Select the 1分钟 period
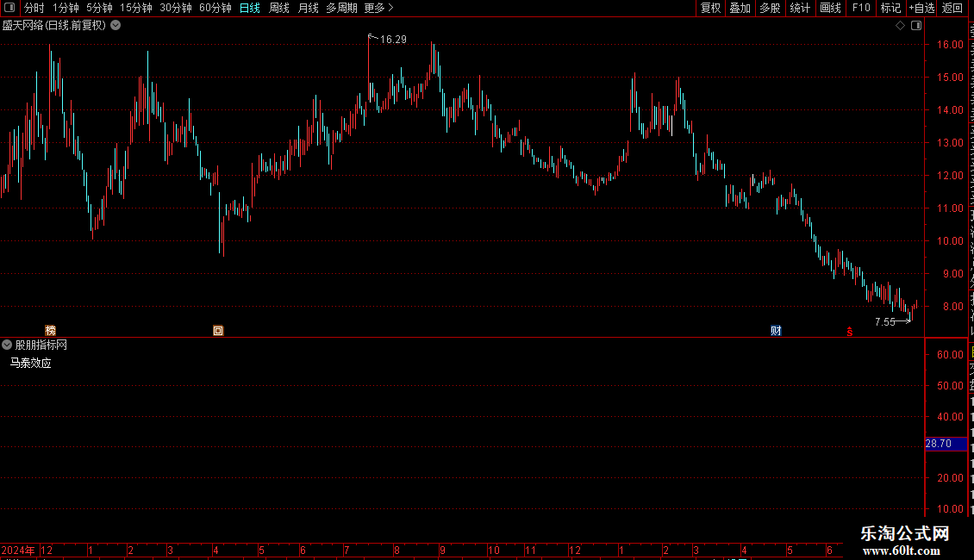The height and width of the screenshot is (560, 974). click(66, 8)
